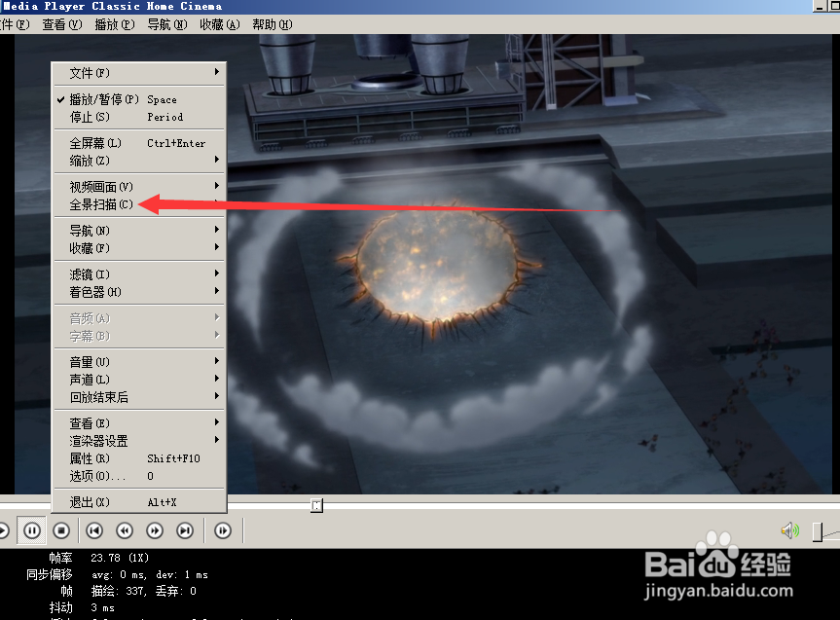Screen dimensions: 840x620
Task: Open the 全景扫描(C) submenu
Action: (139, 204)
